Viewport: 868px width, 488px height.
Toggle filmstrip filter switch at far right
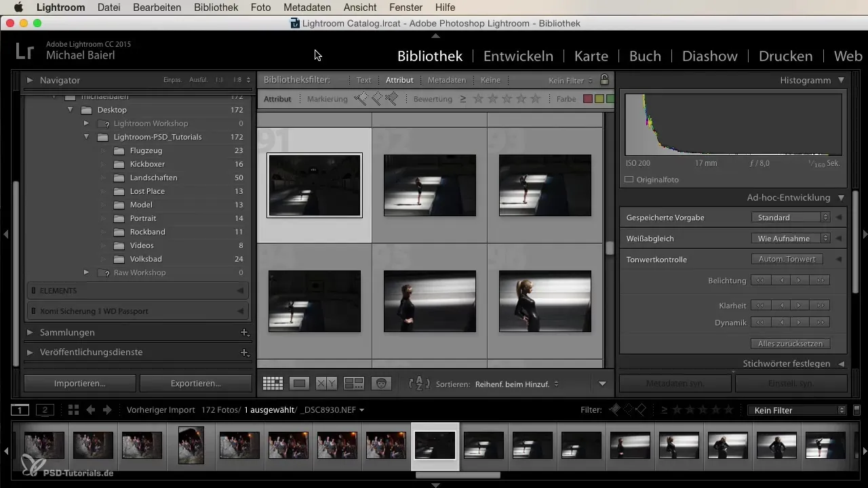[x=856, y=410]
